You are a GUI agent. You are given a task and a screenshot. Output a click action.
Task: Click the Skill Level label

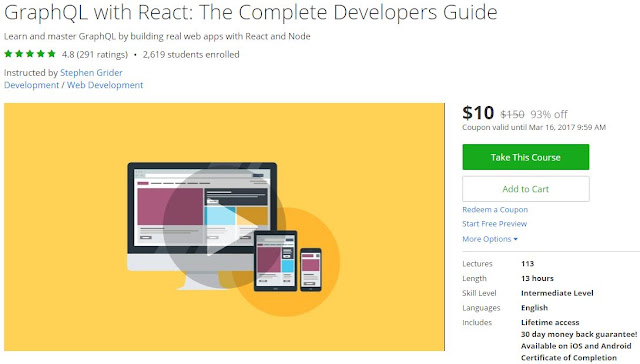pos(479,293)
